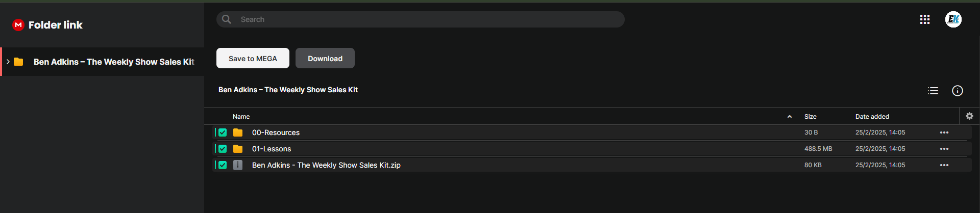This screenshot has width=980, height=213.
Task: Open more options for the zip file
Action: [944, 165]
